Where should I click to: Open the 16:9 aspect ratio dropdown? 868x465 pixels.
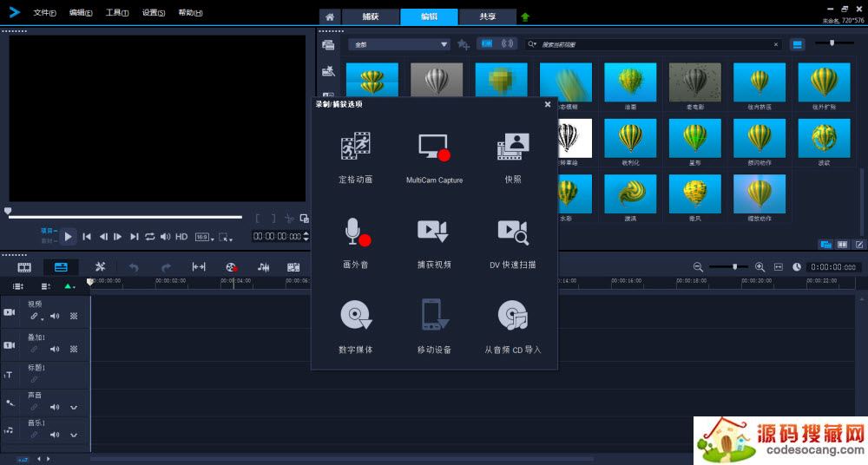coord(204,237)
